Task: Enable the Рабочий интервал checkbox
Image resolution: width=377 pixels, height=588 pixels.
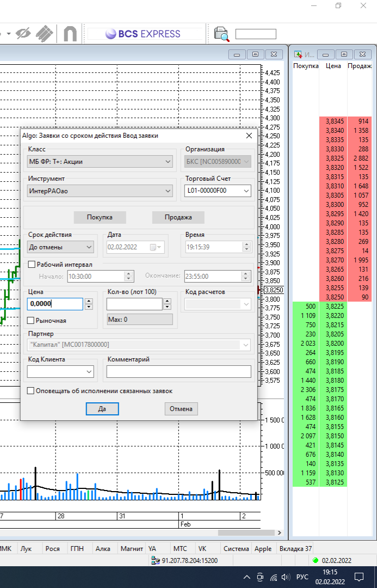Action: coord(32,265)
